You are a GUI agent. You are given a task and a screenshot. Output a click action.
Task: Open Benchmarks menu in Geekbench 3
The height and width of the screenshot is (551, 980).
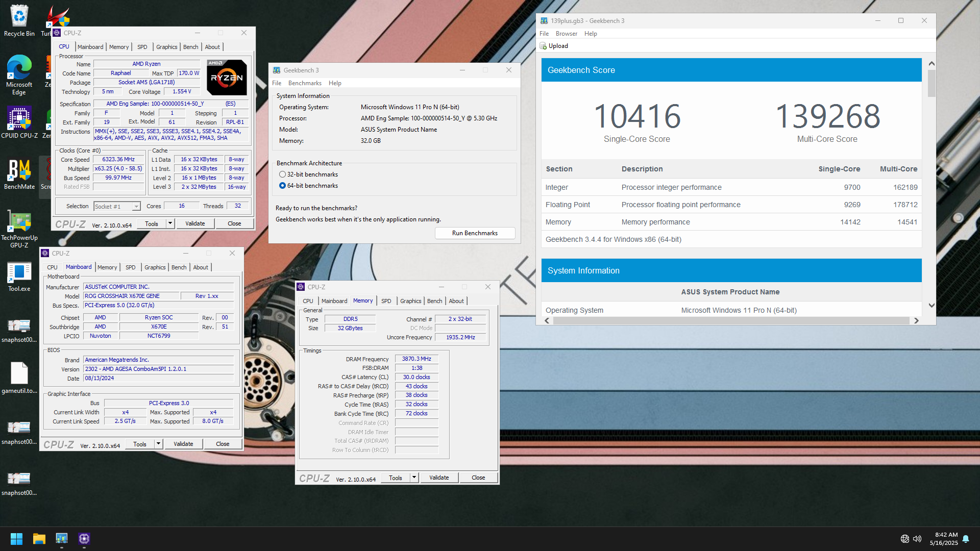point(305,83)
